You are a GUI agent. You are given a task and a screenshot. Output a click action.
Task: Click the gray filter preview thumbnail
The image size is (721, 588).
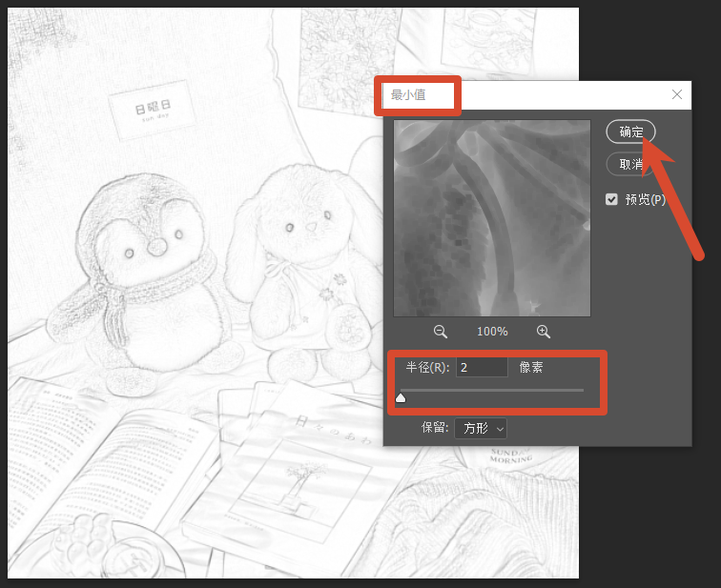(x=492, y=218)
